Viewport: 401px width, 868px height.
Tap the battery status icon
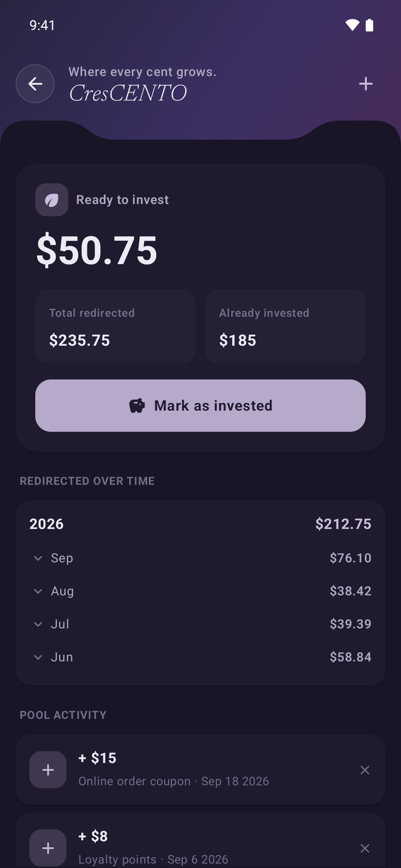click(x=369, y=25)
